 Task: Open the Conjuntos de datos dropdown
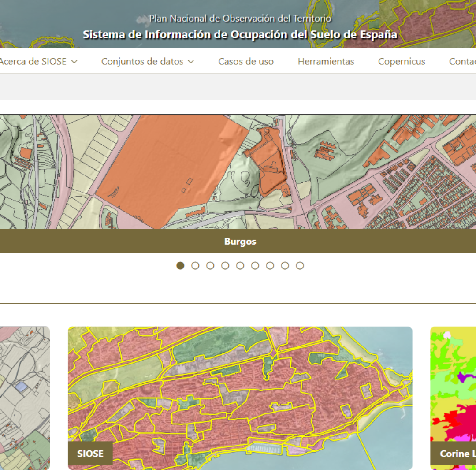coord(147,62)
